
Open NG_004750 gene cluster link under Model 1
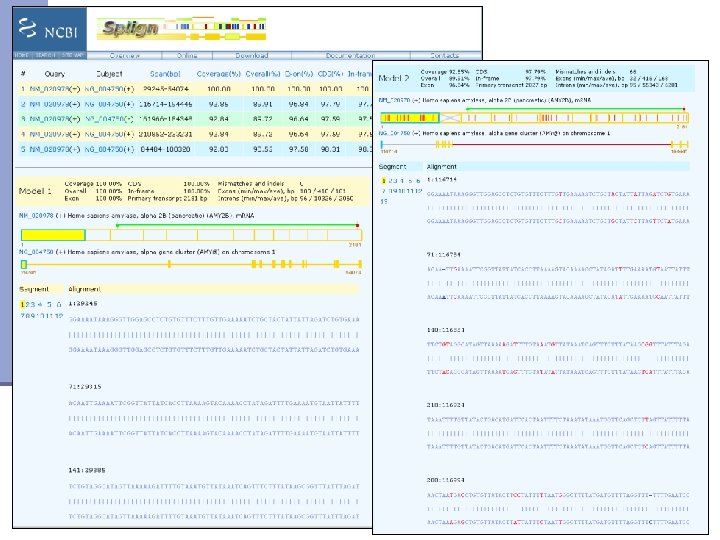tap(36, 252)
